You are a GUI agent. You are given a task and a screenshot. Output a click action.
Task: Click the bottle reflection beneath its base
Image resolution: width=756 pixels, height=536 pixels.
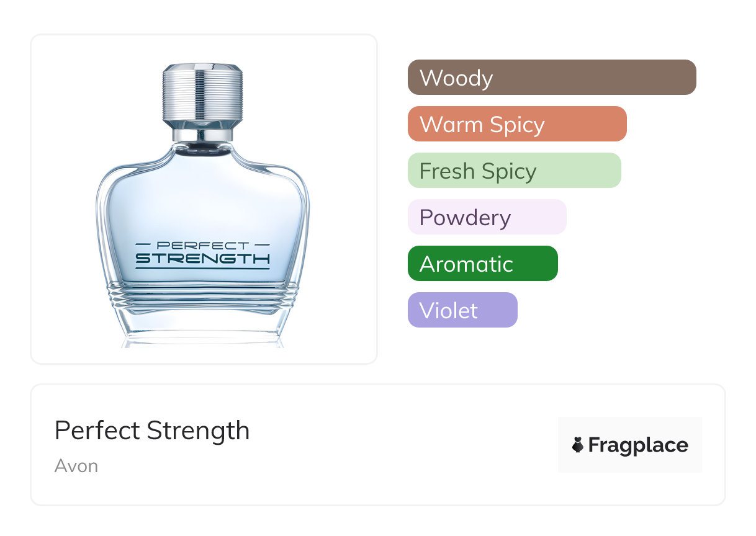point(202,342)
